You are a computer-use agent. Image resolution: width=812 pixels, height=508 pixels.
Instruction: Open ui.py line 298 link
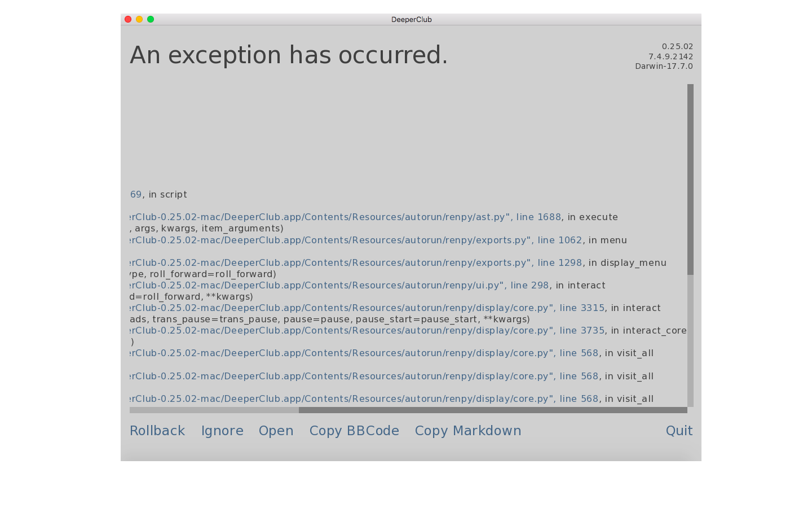(339, 285)
